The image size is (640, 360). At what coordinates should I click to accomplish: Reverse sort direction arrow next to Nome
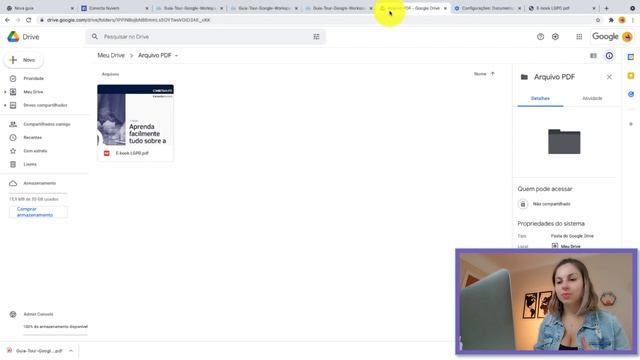[x=493, y=74]
